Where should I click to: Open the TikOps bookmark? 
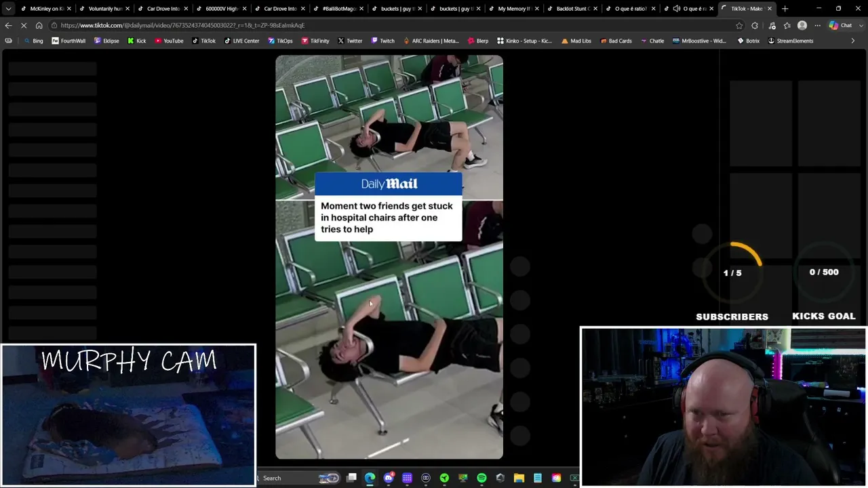tap(280, 41)
